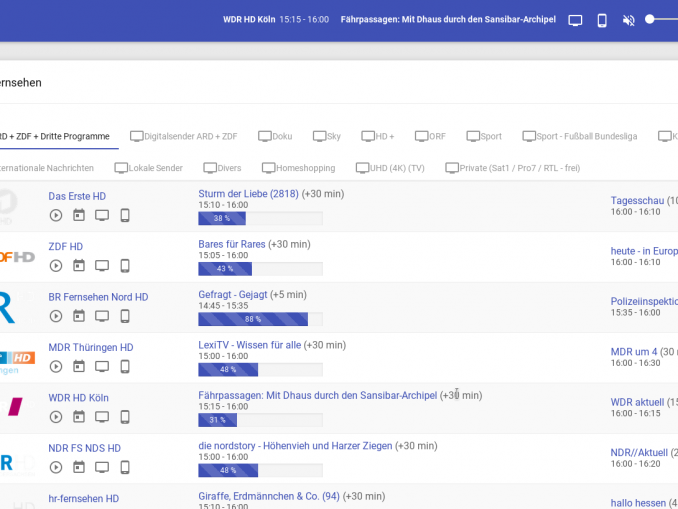Switch MDR Thüringen HD on TV
Image resolution: width=678 pixels, height=509 pixels.
pos(102,367)
